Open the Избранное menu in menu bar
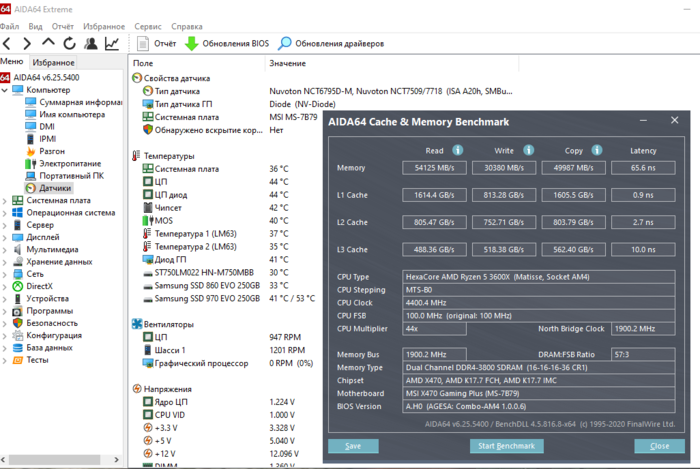700x469 pixels. (104, 26)
